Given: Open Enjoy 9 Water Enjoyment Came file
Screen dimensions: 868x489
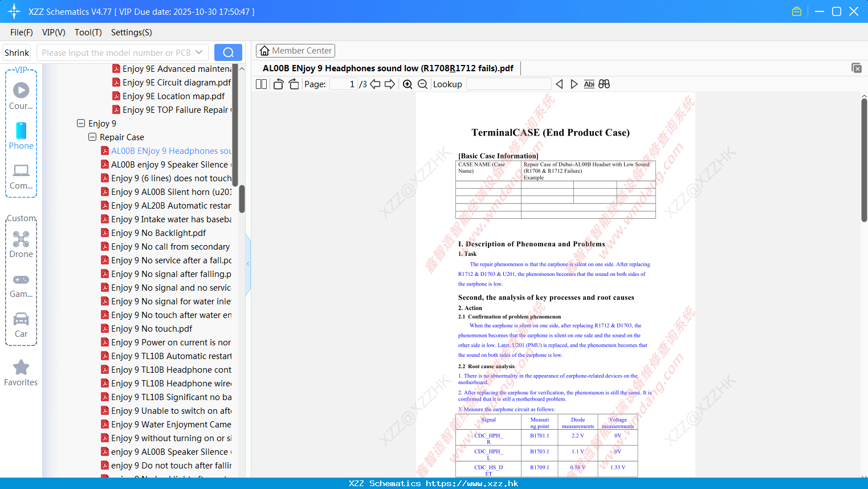Looking at the screenshot, I should click(x=166, y=424).
